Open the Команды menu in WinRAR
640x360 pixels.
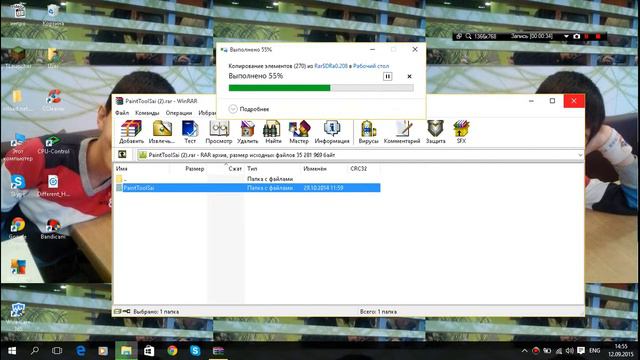coord(147,113)
